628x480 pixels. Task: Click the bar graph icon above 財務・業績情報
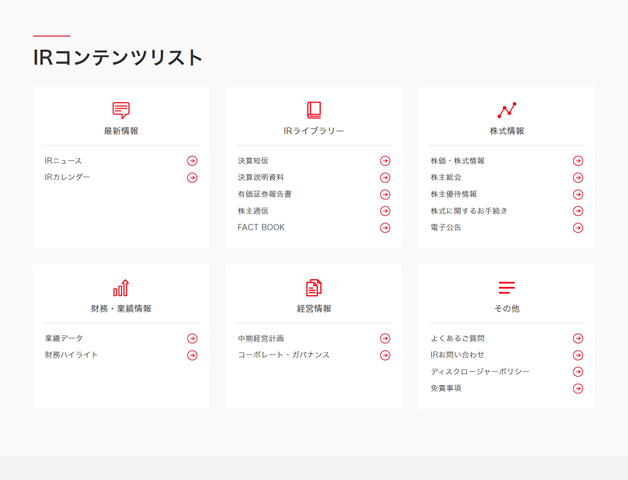tap(121, 288)
